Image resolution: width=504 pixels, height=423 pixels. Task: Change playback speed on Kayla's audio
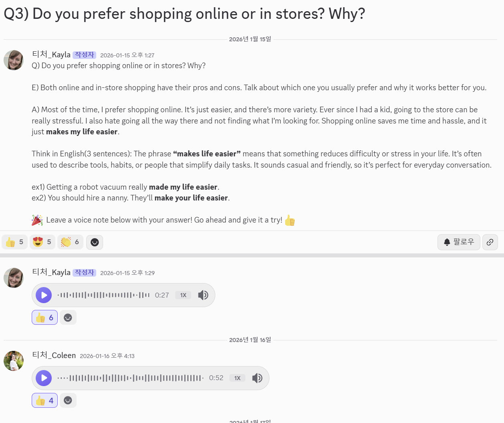coord(183,295)
